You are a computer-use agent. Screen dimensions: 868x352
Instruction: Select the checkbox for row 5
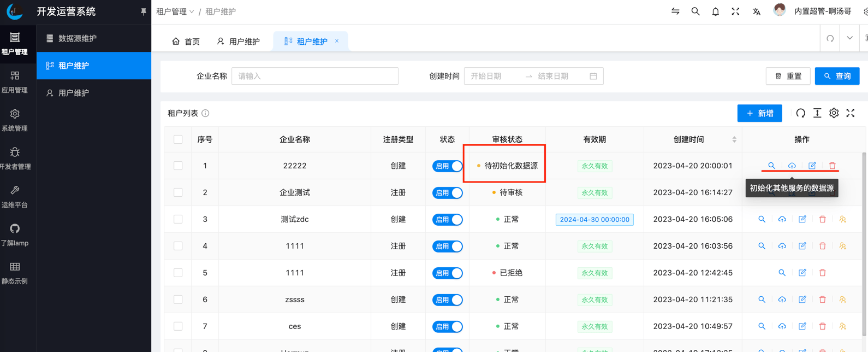point(178,273)
